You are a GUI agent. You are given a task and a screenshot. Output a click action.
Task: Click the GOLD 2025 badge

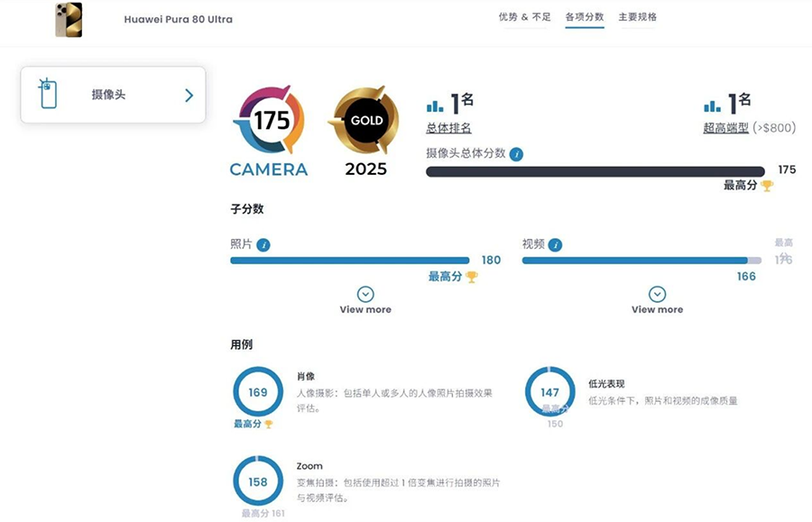click(x=365, y=132)
